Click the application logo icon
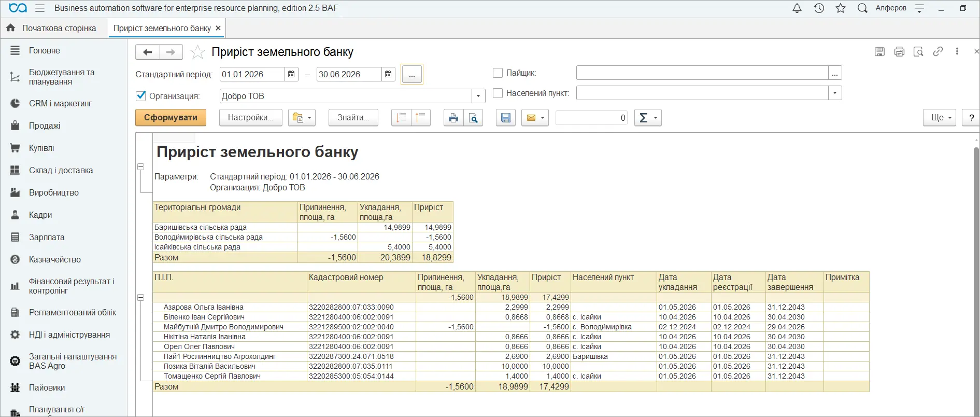 pos(18,8)
